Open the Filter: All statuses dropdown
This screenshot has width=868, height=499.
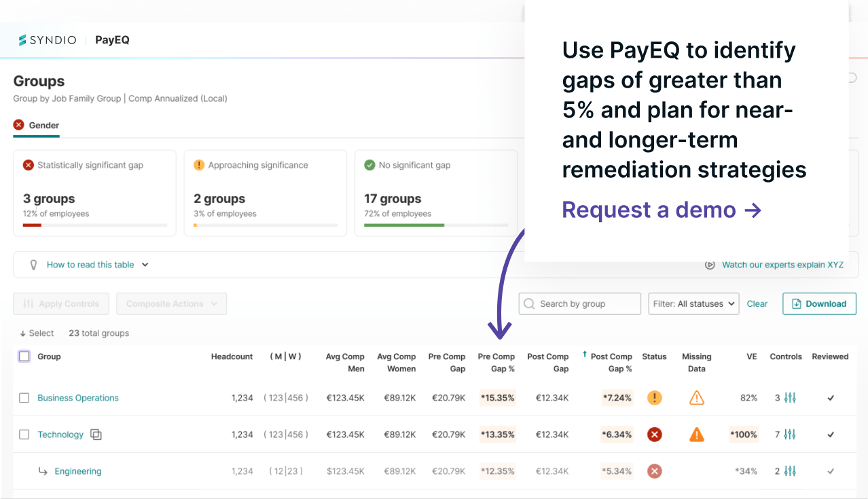pyautogui.click(x=693, y=304)
